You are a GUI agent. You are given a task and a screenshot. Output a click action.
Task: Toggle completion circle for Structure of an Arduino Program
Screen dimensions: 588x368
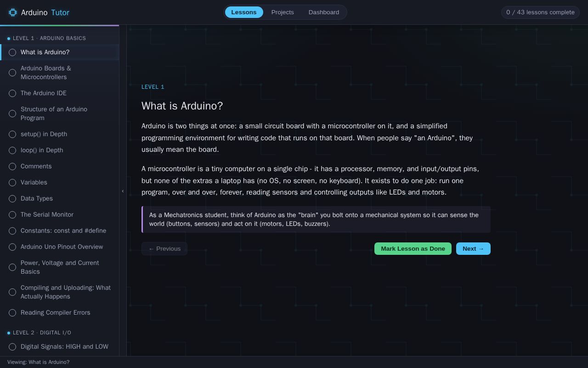(x=12, y=114)
